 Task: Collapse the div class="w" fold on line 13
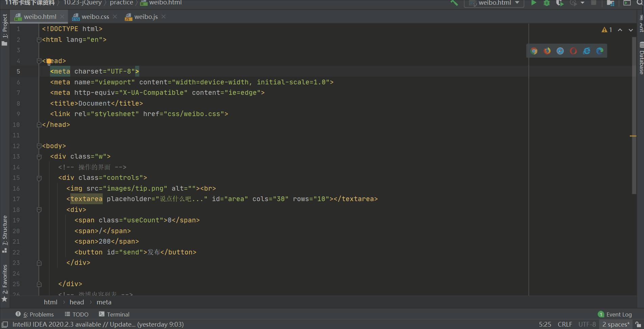pyautogui.click(x=39, y=157)
